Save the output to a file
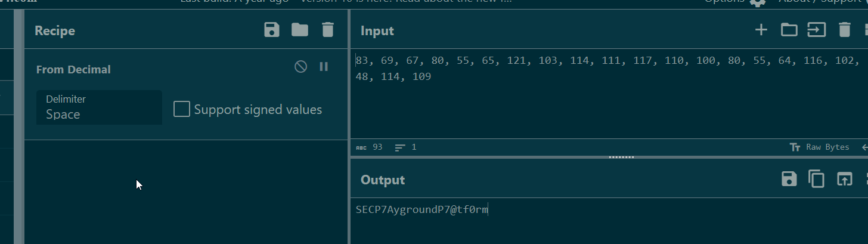This screenshot has height=244, width=868. click(789, 178)
